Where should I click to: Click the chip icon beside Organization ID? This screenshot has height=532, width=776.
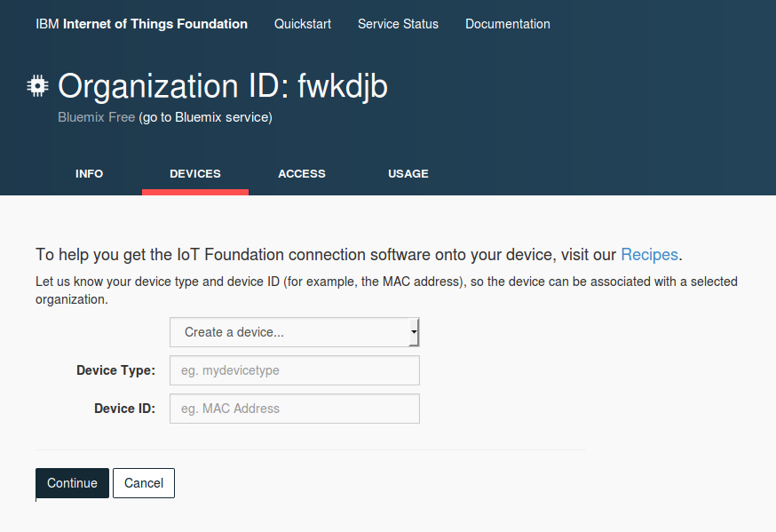pyautogui.click(x=37, y=86)
